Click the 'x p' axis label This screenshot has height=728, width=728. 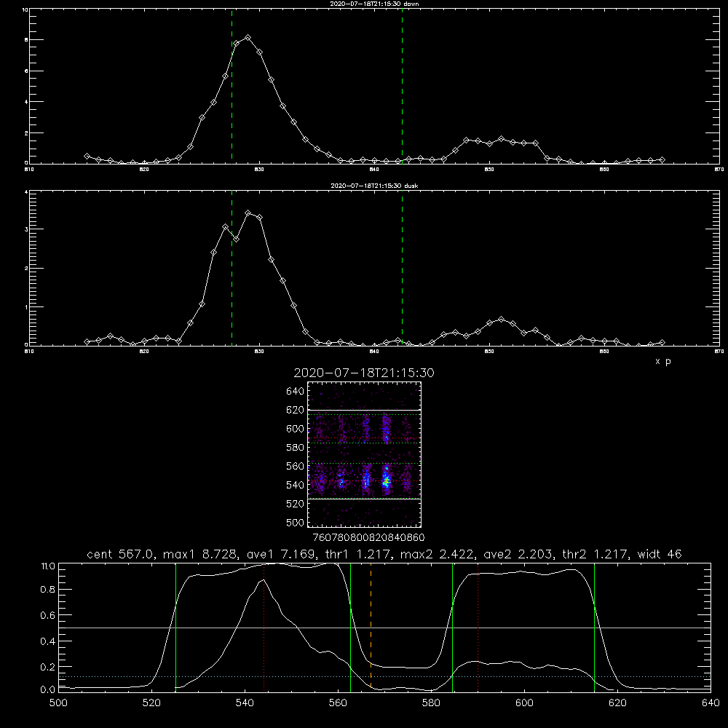663,361
